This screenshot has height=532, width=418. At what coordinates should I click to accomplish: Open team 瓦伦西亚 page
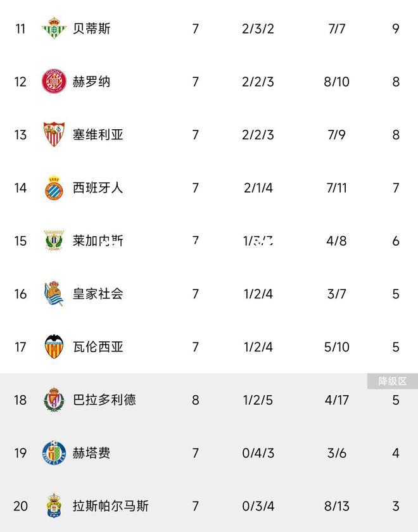(x=98, y=347)
